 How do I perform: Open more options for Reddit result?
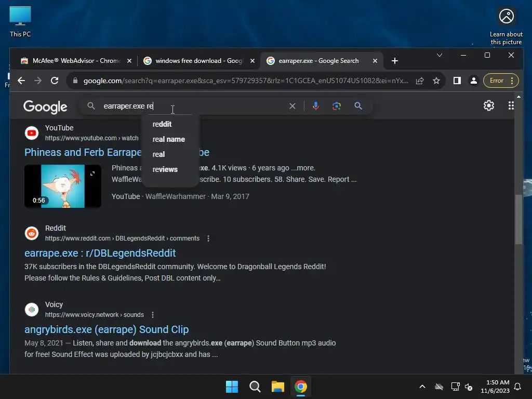[208, 238]
